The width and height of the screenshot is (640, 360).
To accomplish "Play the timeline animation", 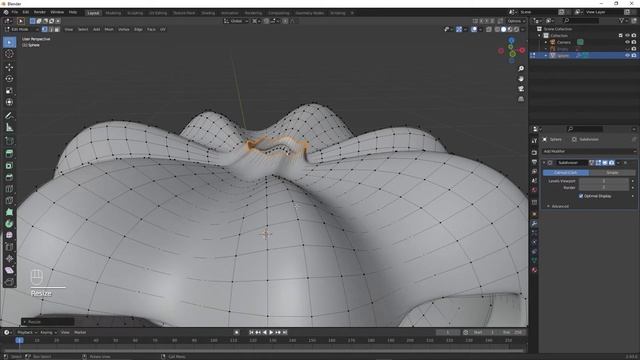I will [x=271, y=333].
